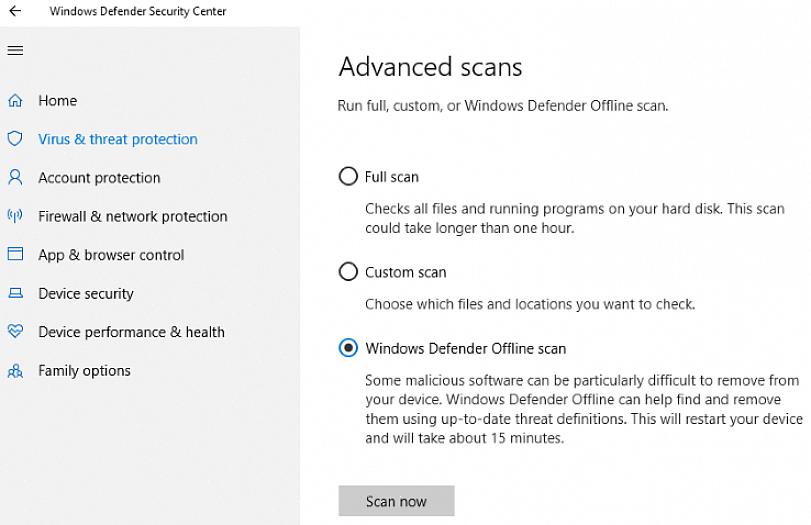Viewport: 811px width, 525px height.
Task: Open Account protection section
Action: coord(99,178)
